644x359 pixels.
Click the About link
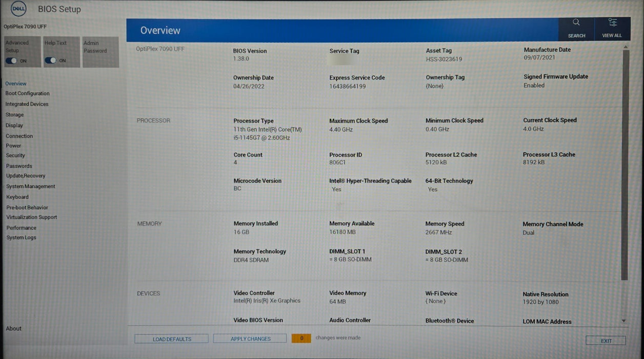(x=14, y=329)
